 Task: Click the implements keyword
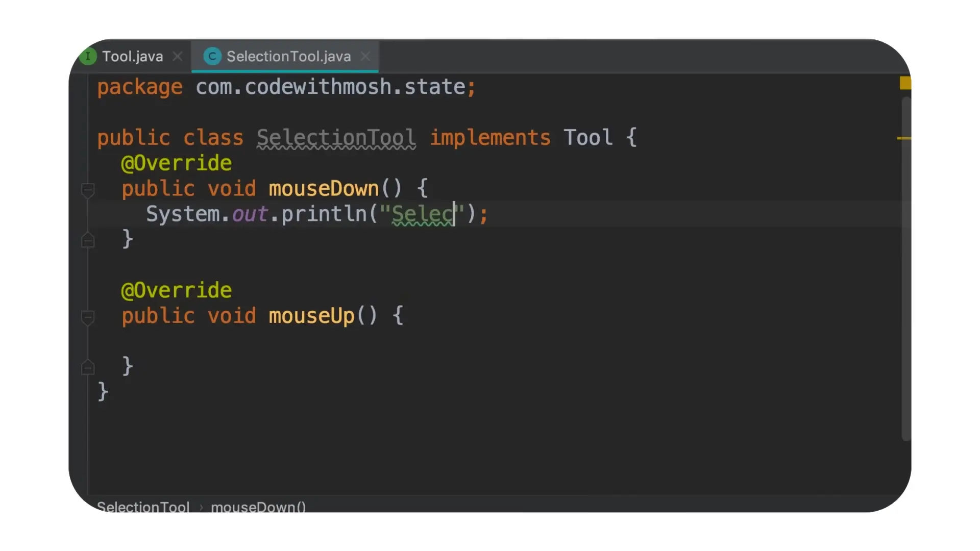coord(490,138)
